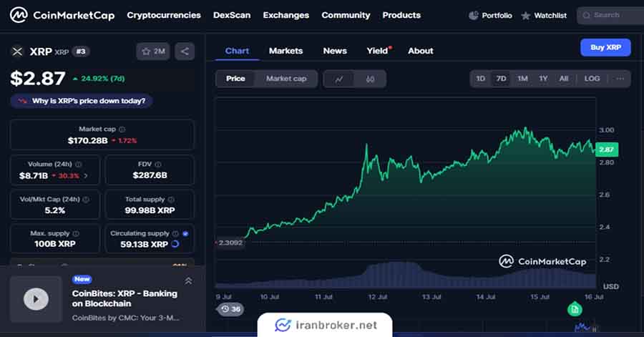Viewport: 644px width, 337px height.
Task: Click the green document marker icon
Action: coord(575,309)
